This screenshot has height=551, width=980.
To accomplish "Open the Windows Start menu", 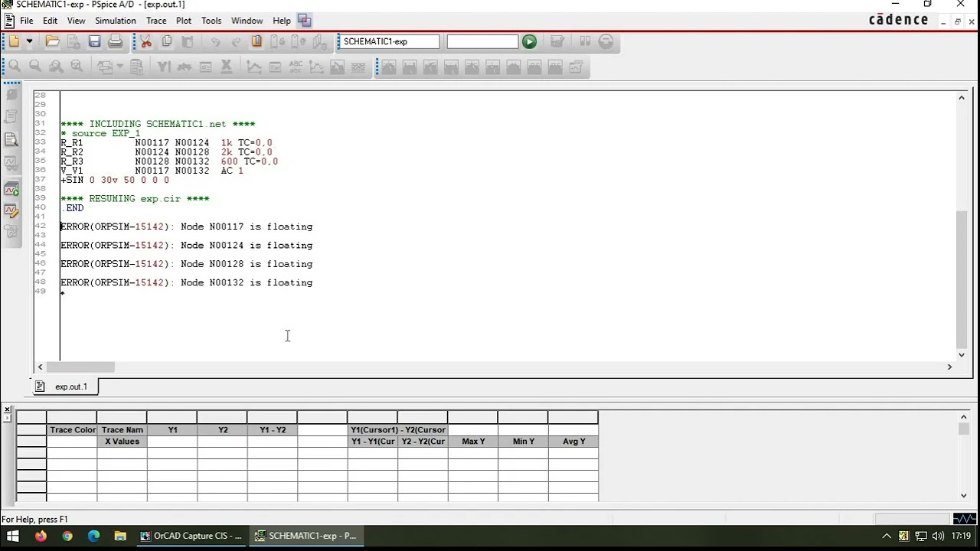I will point(13,536).
